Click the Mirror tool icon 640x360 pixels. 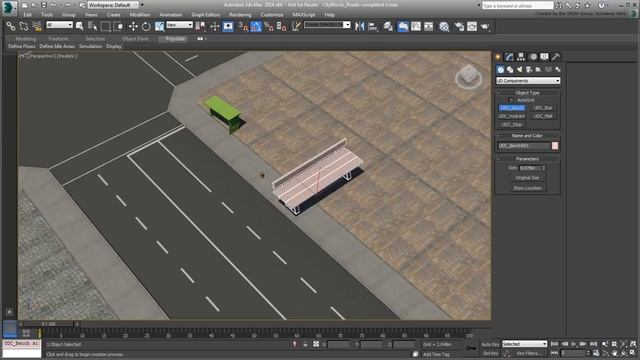pos(360,27)
